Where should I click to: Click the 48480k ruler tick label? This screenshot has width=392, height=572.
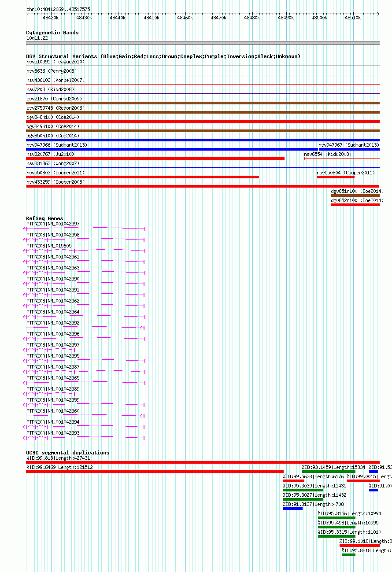click(252, 18)
